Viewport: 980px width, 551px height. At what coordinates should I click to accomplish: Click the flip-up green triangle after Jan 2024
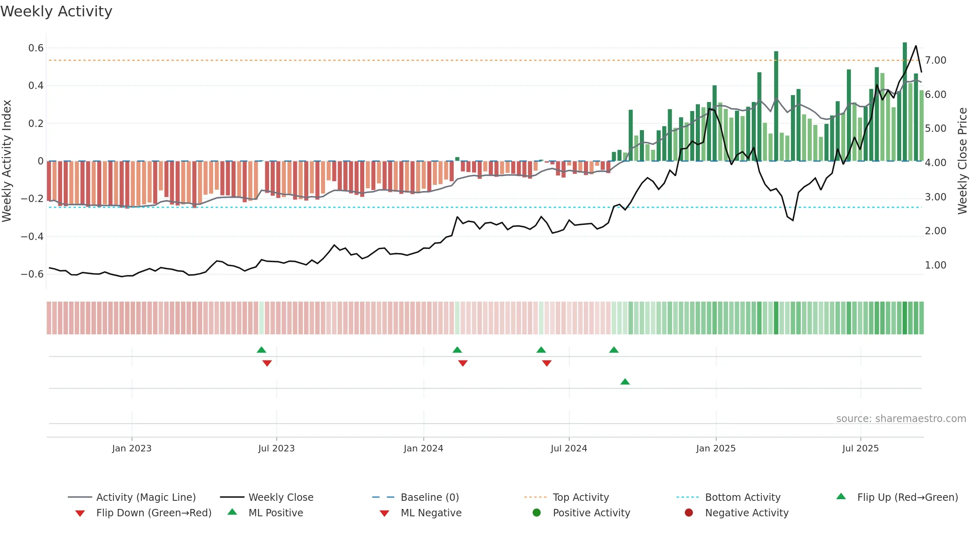[x=457, y=350]
